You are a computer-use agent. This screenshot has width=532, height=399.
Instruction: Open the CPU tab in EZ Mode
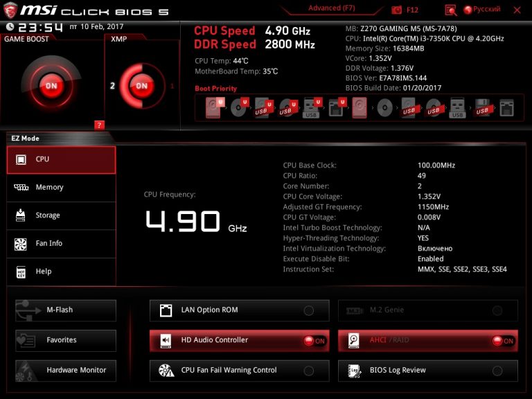pyautogui.click(x=62, y=160)
